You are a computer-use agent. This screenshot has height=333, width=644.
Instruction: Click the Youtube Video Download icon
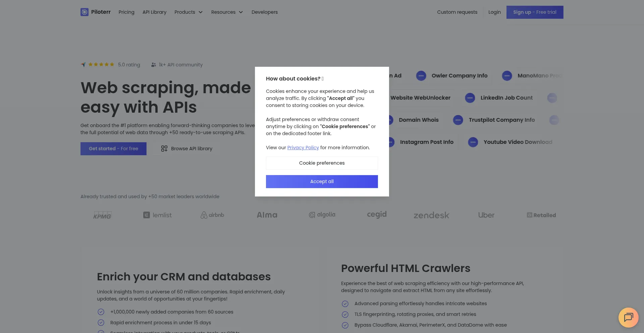[473, 142]
